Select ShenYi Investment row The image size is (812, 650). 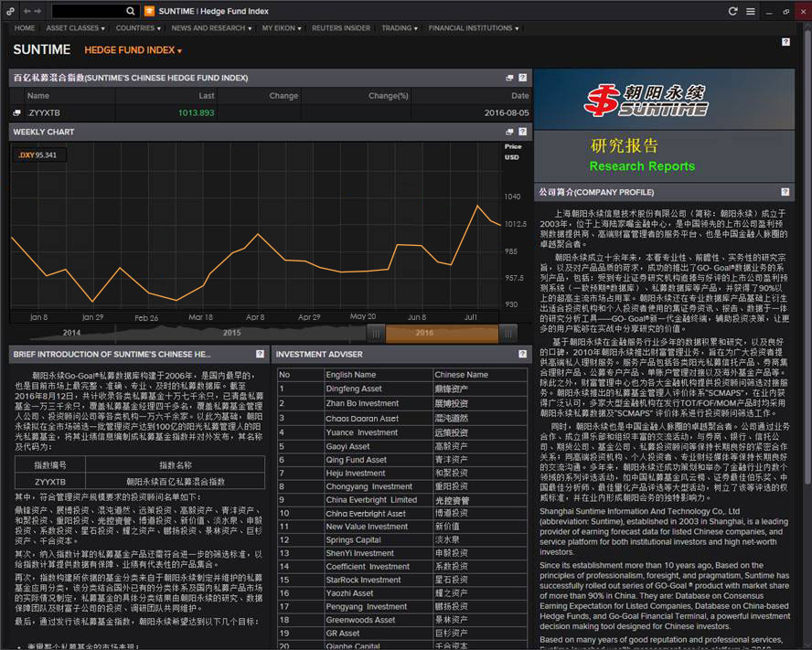[402, 553]
